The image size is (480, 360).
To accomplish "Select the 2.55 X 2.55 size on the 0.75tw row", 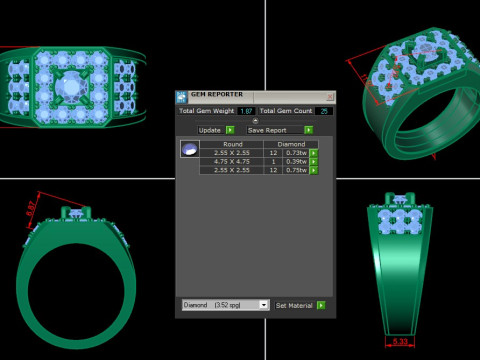I will 232,170.
